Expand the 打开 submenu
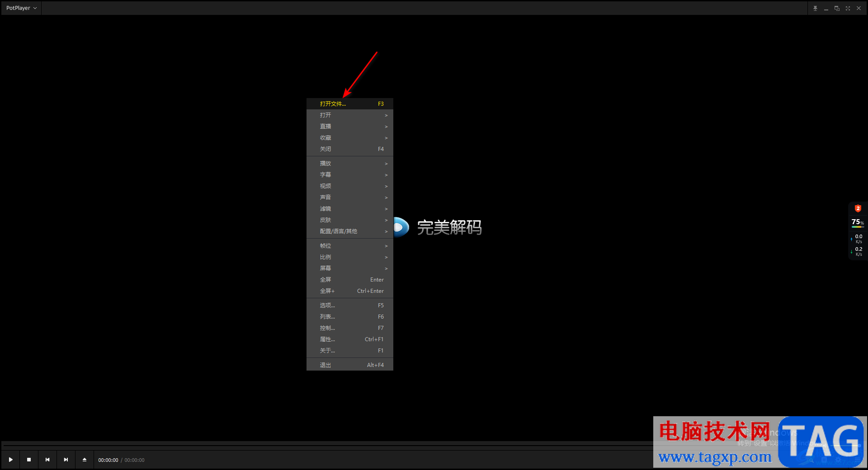868x470 pixels. [350, 115]
